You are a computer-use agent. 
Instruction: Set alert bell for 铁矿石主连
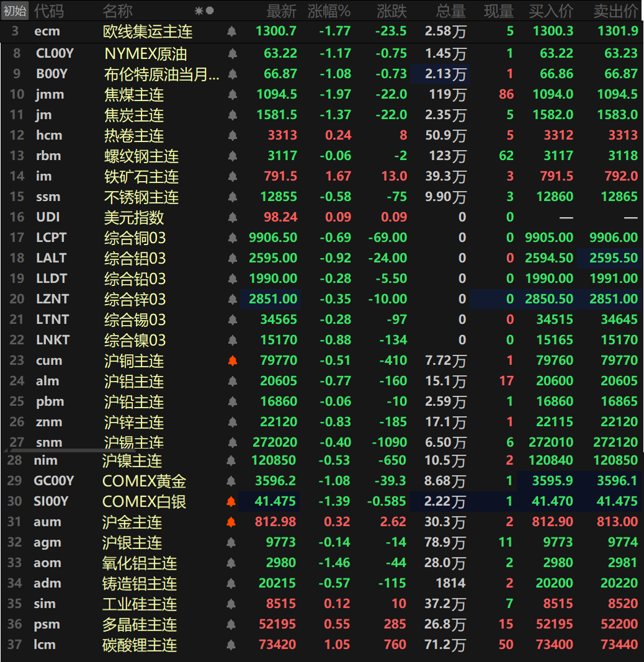click(x=233, y=176)
